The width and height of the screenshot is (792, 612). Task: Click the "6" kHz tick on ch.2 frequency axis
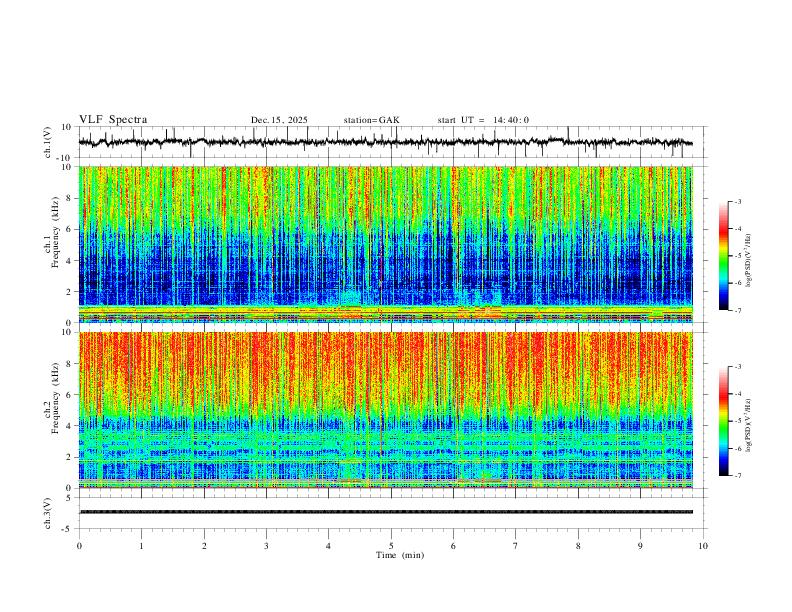70,394
